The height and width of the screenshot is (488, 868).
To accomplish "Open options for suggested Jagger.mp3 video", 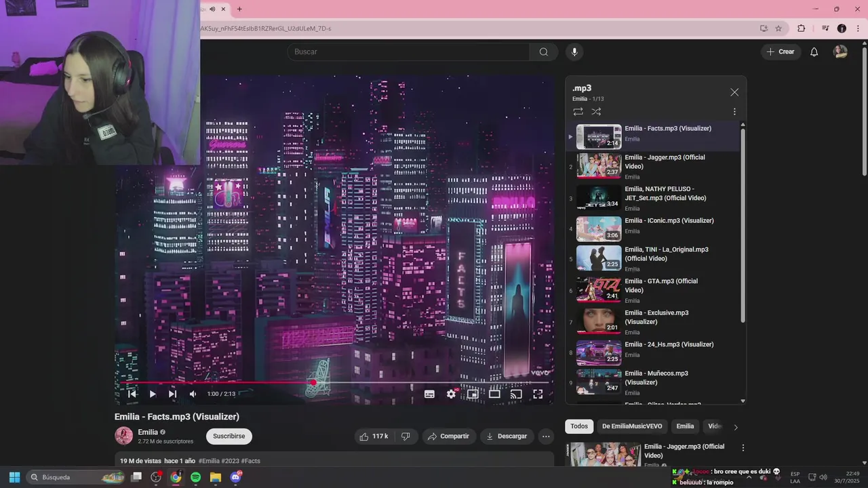I will coord(743,448).
